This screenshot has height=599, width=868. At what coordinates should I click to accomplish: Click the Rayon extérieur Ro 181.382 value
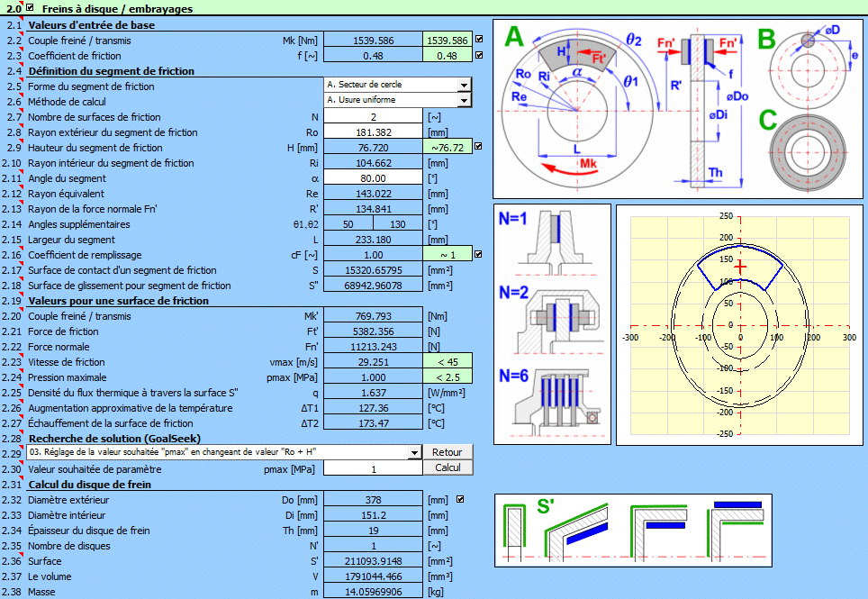[x=373, y=132]
